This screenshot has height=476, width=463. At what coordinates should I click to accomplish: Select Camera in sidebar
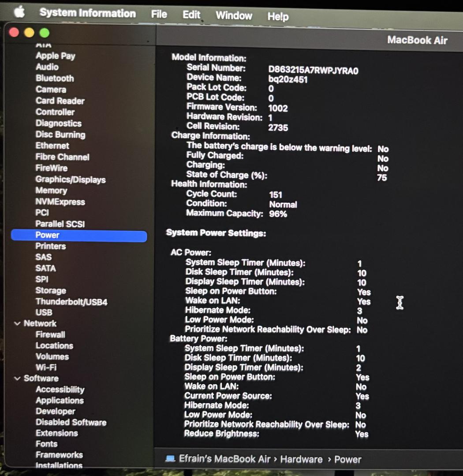(51, 89)
